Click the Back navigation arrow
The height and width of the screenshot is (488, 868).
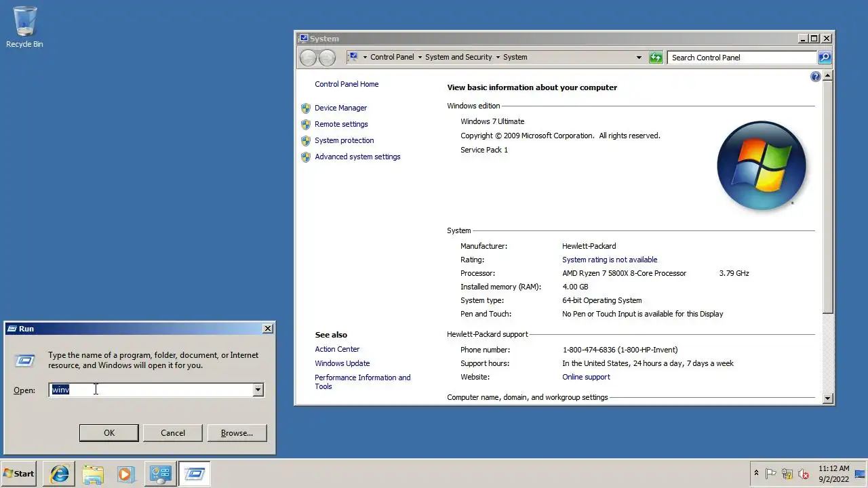coord(308,58)
